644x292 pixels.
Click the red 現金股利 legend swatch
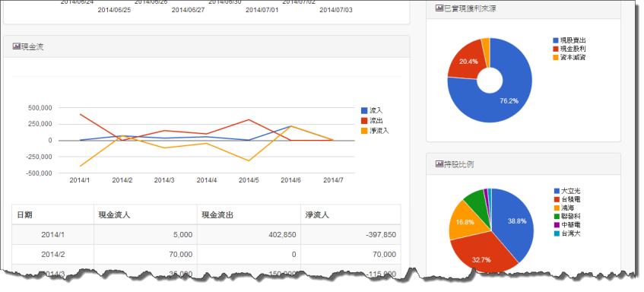point(556,49)
